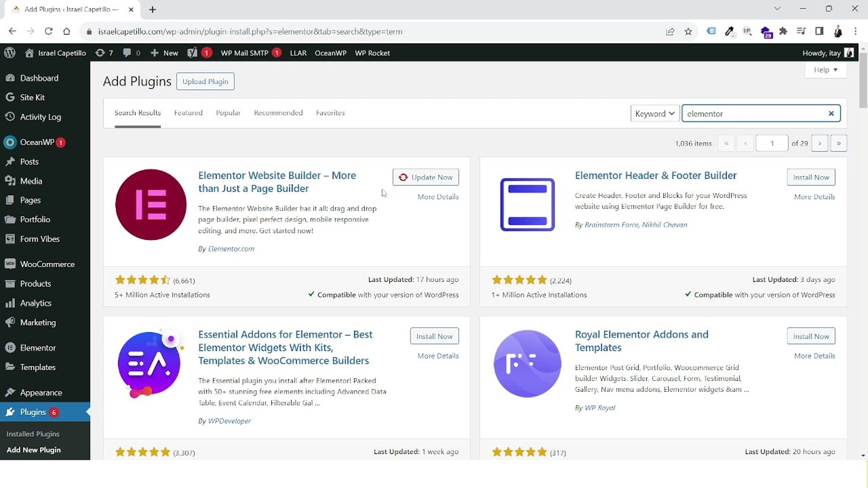Open the Elementor.com author link
This screenshot has height=488, width=868.
click(231, 249)
